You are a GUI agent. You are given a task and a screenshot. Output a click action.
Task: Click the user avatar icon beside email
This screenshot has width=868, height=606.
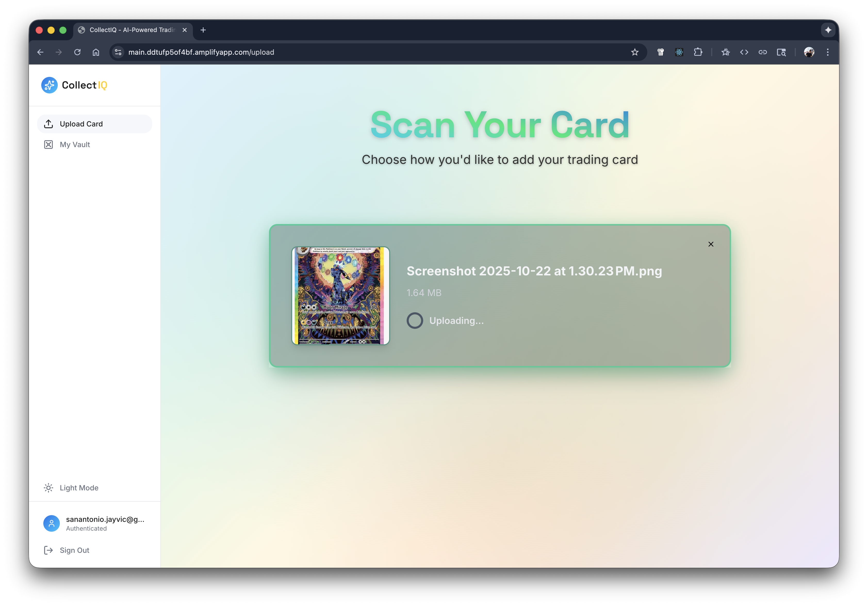click(x=51, y=523)
